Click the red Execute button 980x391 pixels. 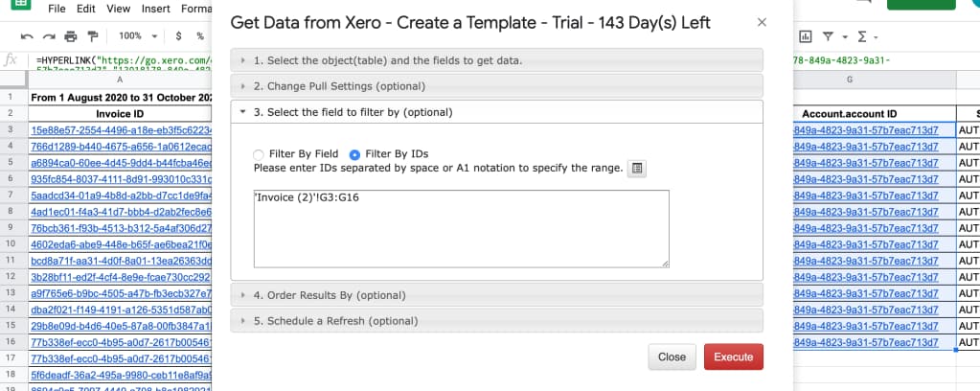pos(734,356)
